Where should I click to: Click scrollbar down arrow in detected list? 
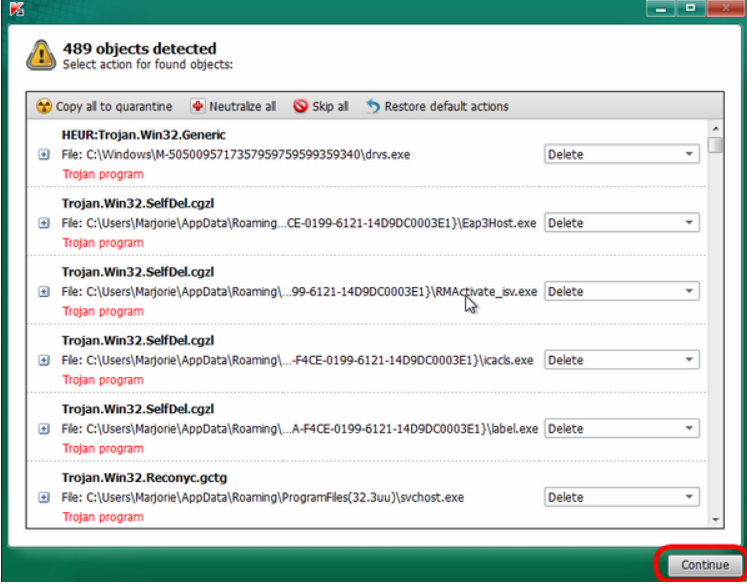(715, 520)
